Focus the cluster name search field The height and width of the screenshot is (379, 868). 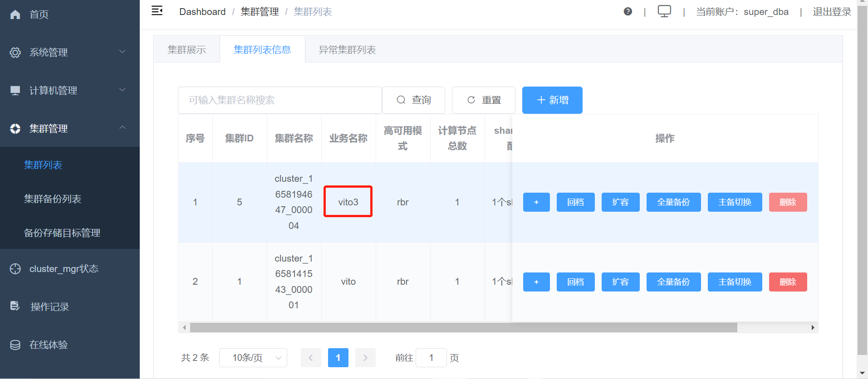click(x=279, y=100)
